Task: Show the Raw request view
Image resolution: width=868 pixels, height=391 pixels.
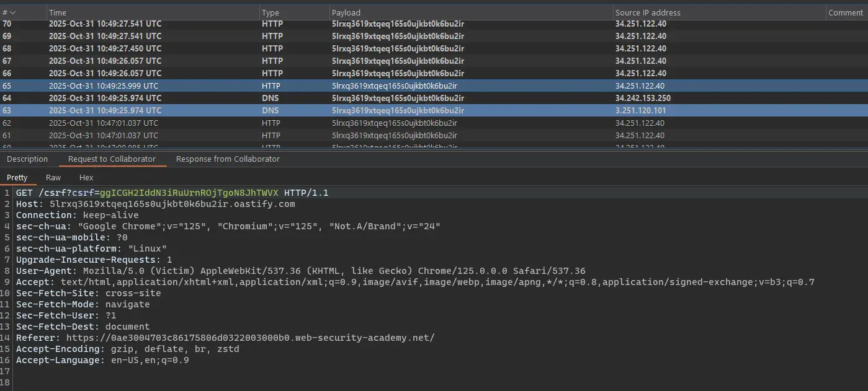Action: (x=53, y=178)
